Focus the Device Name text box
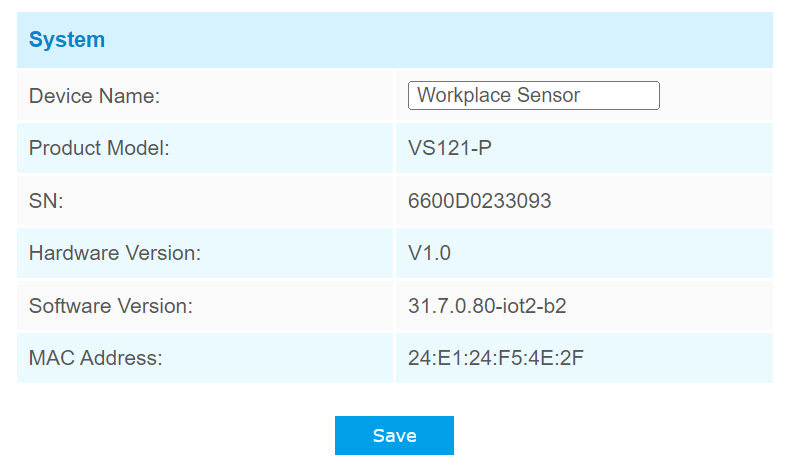This screenshot has height=476, width=791. tap(534, 96)
